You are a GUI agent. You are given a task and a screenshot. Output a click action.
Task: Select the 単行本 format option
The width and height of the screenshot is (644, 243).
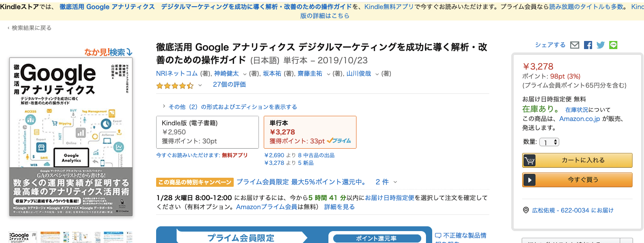tap(310, 132)
